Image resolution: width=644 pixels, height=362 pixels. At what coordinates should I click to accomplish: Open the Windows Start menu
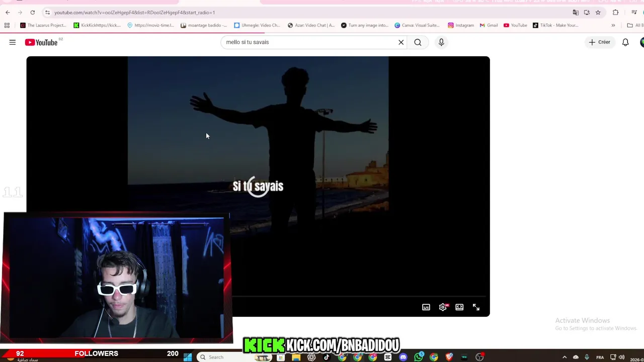(x=187, y=357)
